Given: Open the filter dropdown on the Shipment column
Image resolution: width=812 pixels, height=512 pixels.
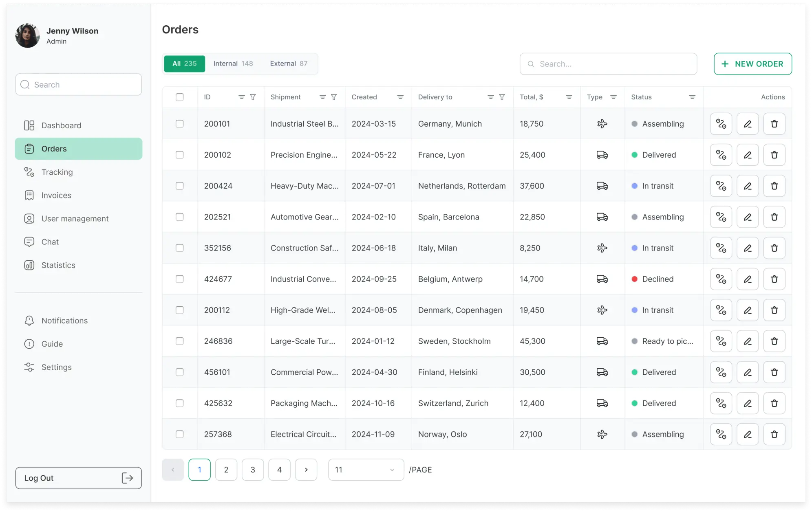Looking at the screenshot, I should [x=334, y=97].
